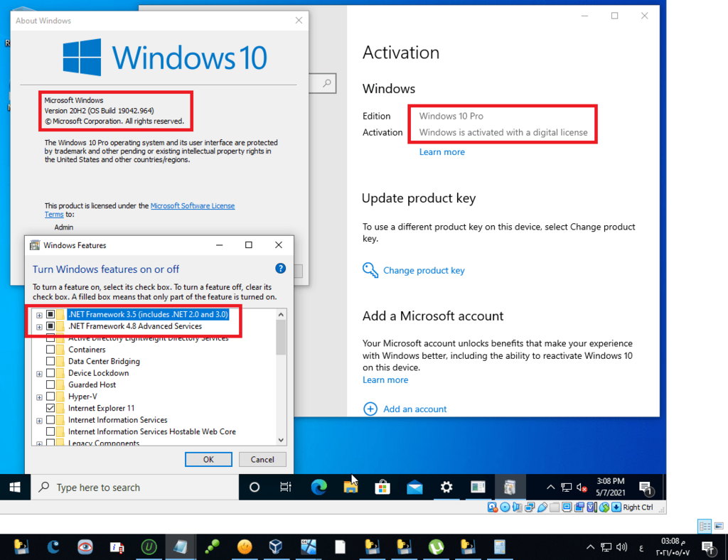Open Microsoft Software License Terms link

pos(192,205)
